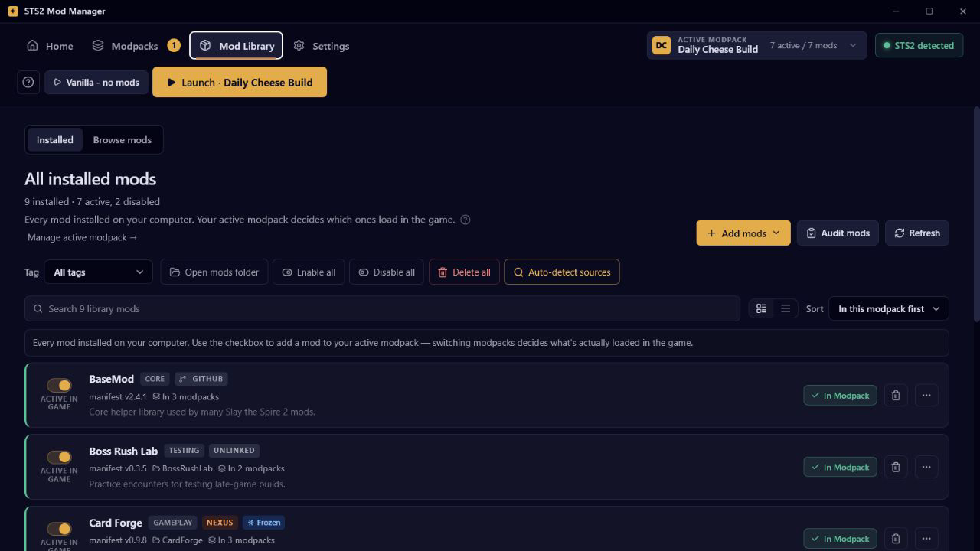This screenshot has width=980, height=551.
Task: Click the CardForge folder label
Action: (x=178, y=541)
